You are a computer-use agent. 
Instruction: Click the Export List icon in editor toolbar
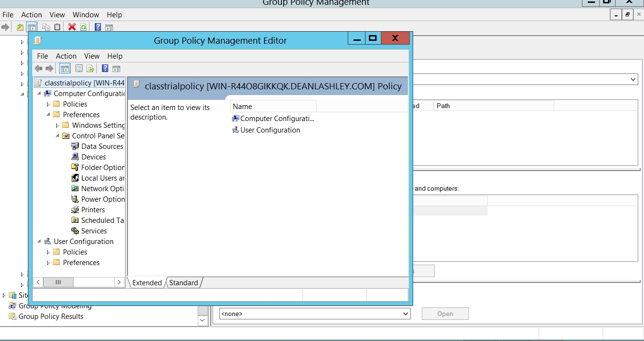click(90, 69)
